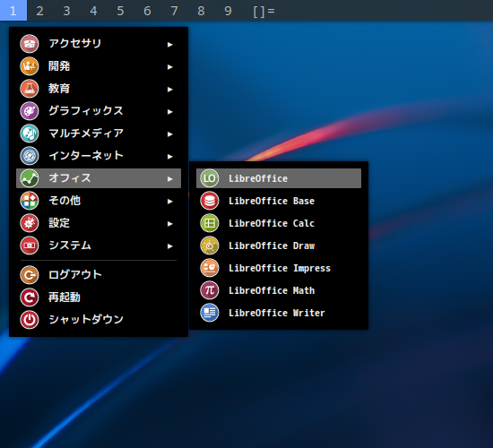Open the 設定 menu entry
Screen dimensions: 493x448
coord(99,223)
